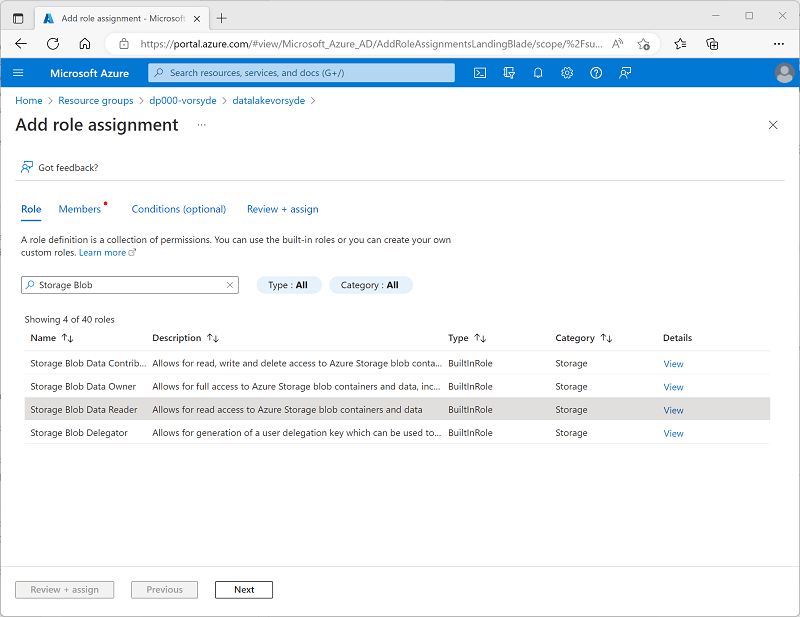Viewport: 800px width, 617px height.
Task: Click the feedback icon in top bar
Action: pyautogui.click(x=625, y=73)
